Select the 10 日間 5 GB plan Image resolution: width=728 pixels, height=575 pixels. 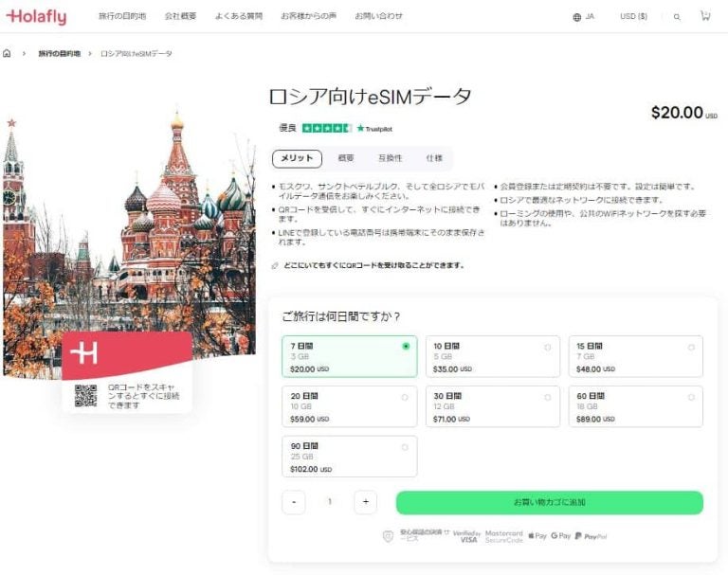click(x=493, y=356)
